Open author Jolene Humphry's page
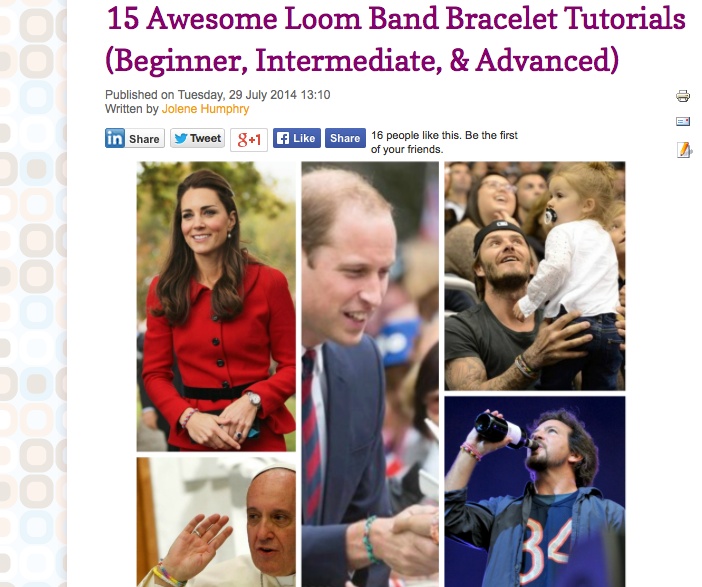The image size is (702, 587). click(205, 109)
